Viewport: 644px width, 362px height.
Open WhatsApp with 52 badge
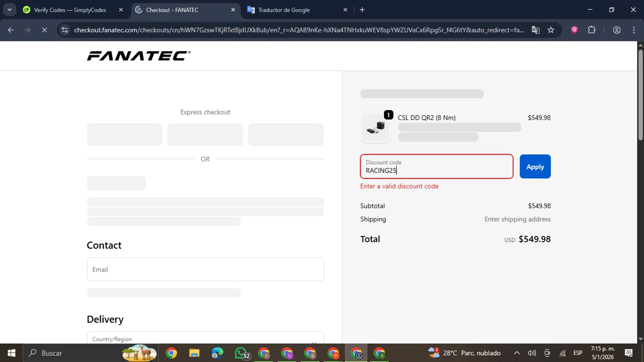pyautogui.click(x=242, y=353)
